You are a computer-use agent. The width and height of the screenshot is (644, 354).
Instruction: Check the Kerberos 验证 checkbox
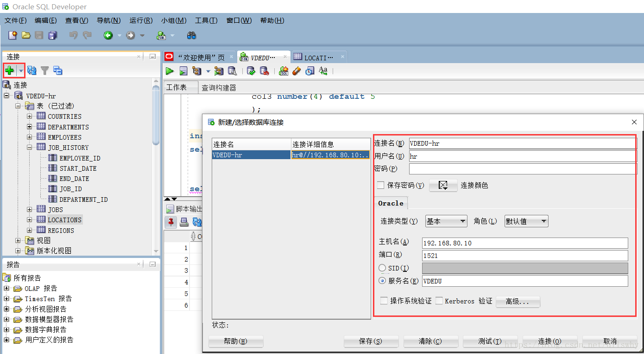pyautogui.click(x=439, y=301)
